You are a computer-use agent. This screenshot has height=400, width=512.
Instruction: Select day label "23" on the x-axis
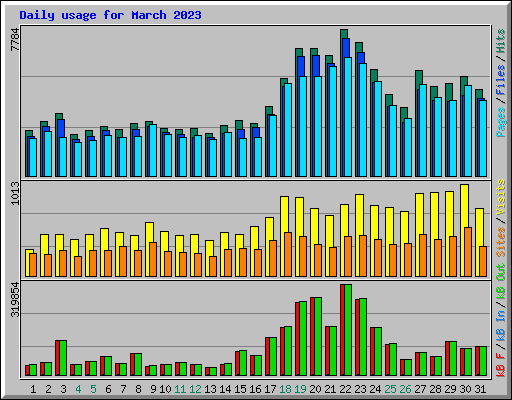pyautogui.click(x=360, y=389)
